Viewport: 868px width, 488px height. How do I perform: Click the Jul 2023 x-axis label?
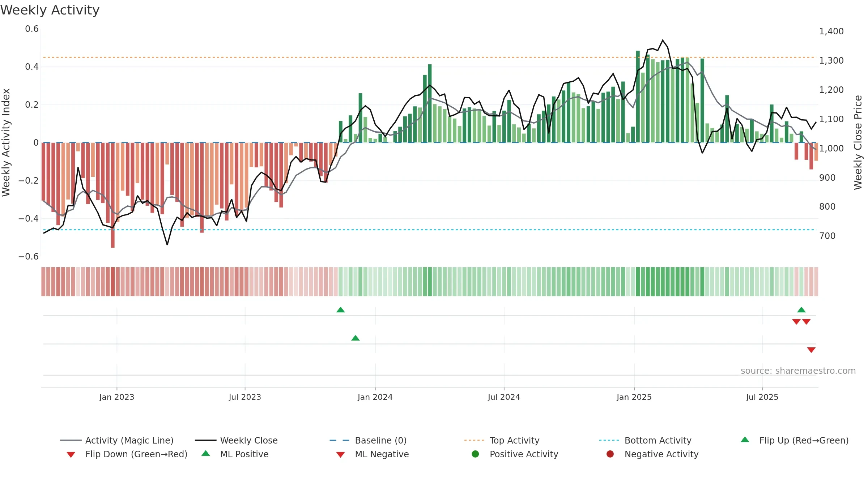(245, 397)
